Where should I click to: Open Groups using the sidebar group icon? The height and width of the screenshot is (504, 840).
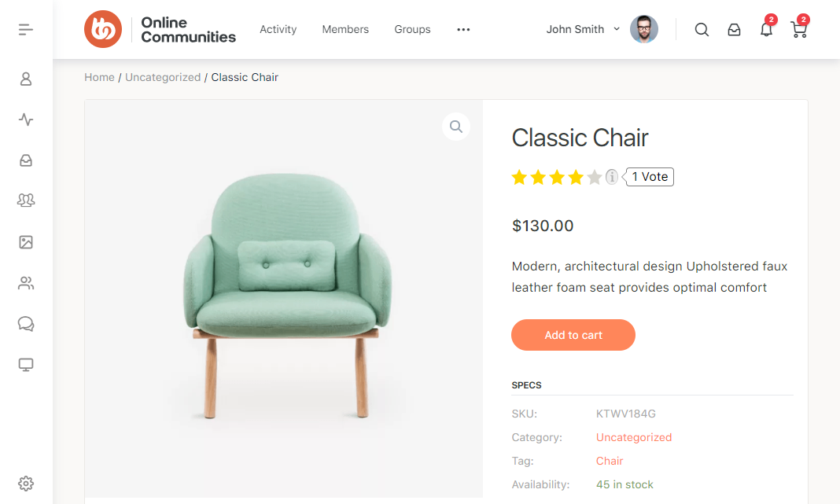pos(26,200)
